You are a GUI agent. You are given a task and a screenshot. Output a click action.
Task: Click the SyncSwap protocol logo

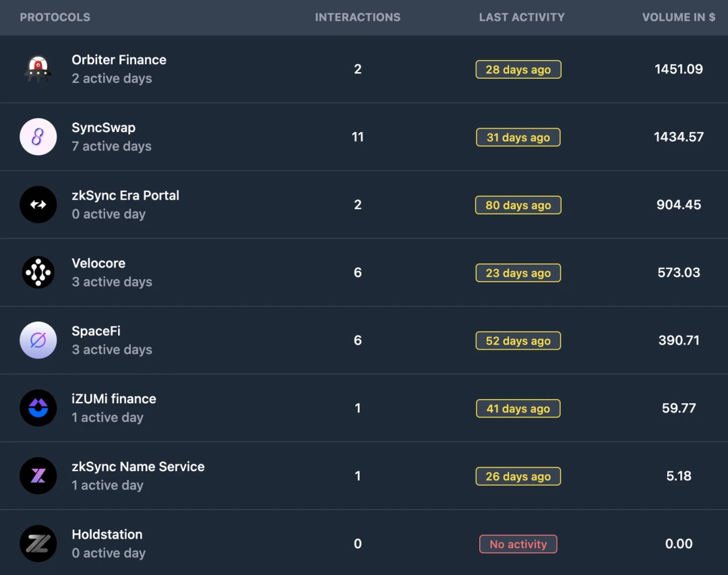click(38, 137)
